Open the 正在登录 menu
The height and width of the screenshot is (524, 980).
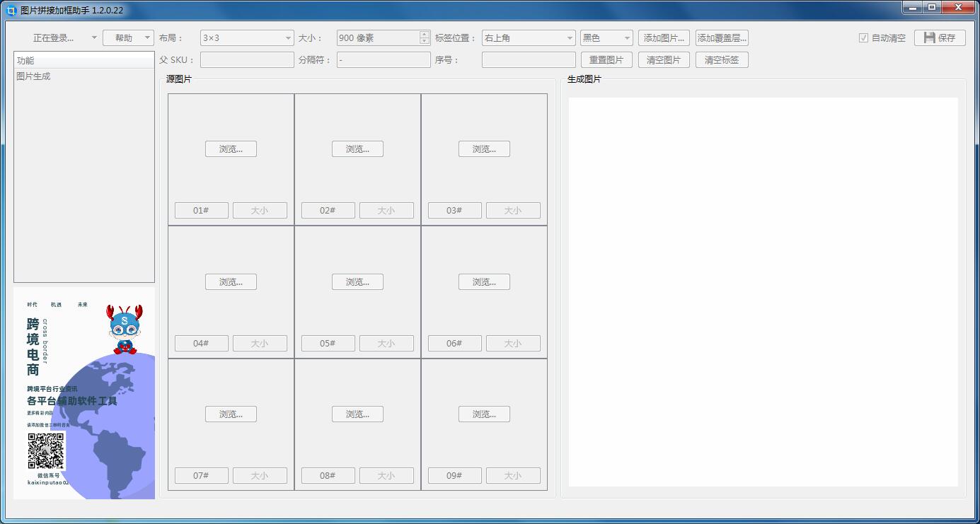coord(62,38)
